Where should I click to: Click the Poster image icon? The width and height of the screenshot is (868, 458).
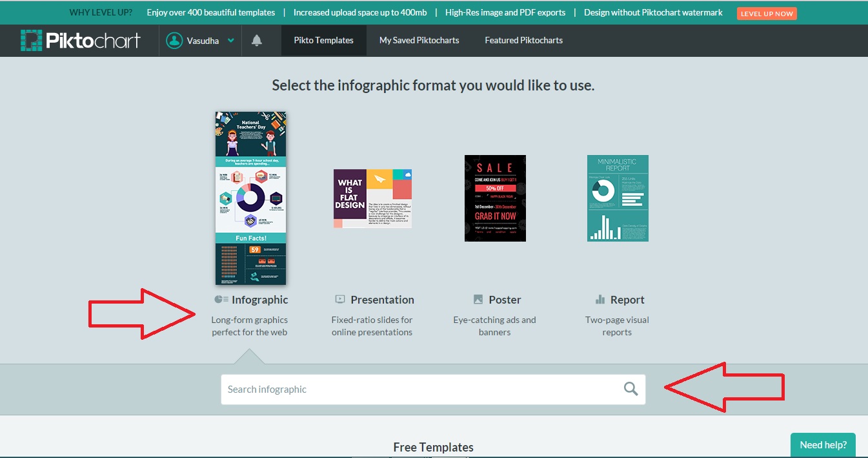point(478,299)
